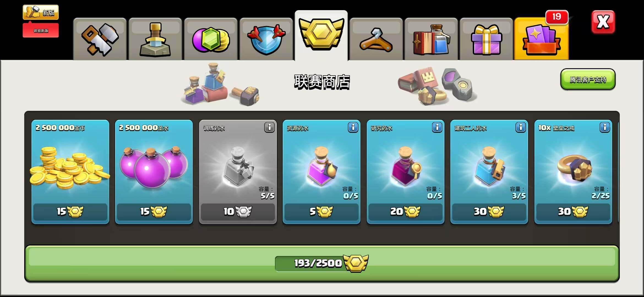Buy 2 500 000 gold for 15 medals

click(70, 211)
